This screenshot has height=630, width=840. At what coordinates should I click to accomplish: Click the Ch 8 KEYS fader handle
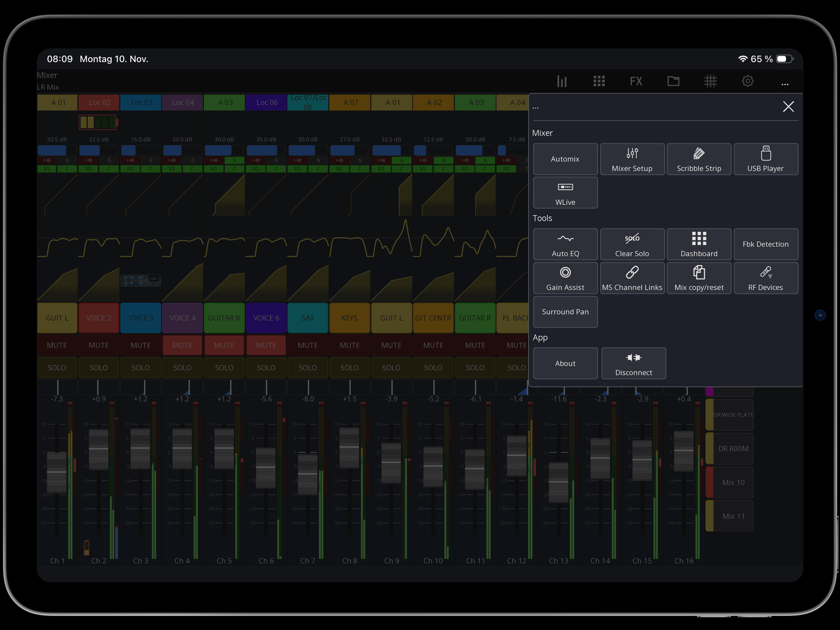pos(349,448)
